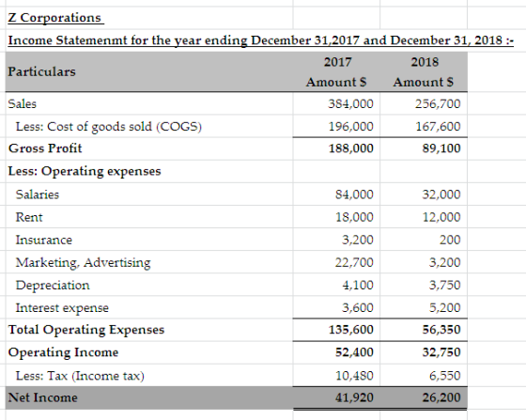Select COGS value 196,000
Viewport: 526px width, 420px height.
[350, 127]
